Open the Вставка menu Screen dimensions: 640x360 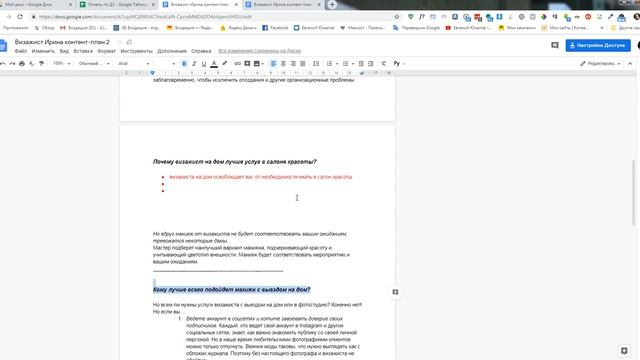(x=83, y=51)
